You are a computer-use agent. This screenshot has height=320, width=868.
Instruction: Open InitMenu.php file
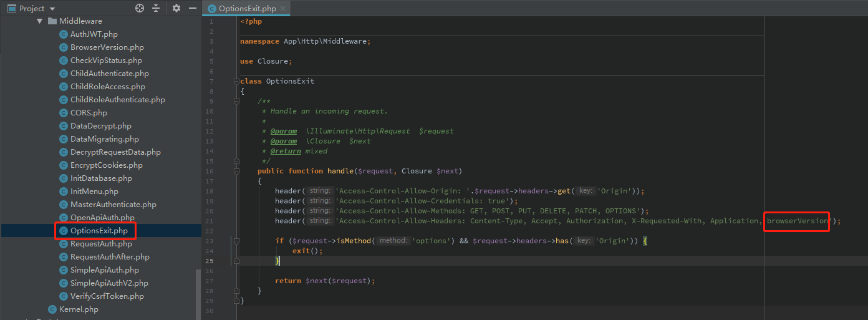click(94, 192)
